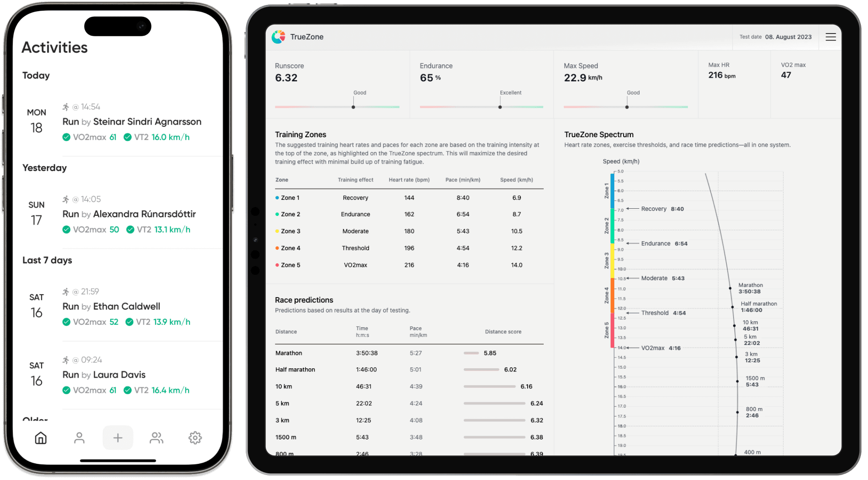Click Recovery 8:40 spectrum label
The image size is (868, 480).
663,209
